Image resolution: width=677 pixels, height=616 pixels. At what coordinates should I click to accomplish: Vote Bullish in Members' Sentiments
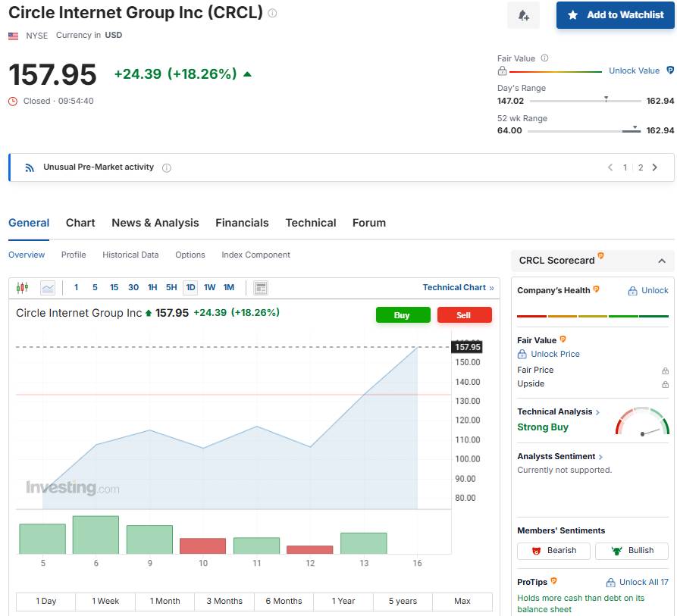pos(632,550)
